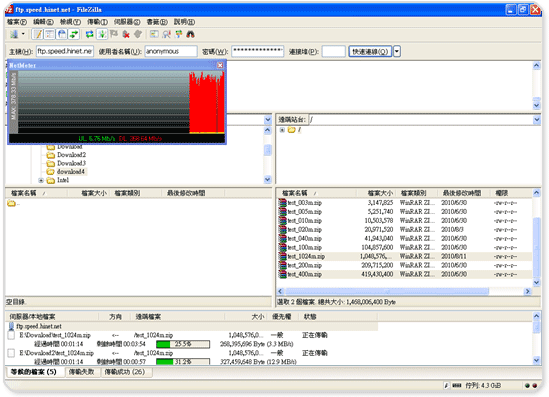Image resolution: width=549 pixels, height=397 pixels.
Task: Open the 檢視(V) menu
Action: click(x=70, y=22)
